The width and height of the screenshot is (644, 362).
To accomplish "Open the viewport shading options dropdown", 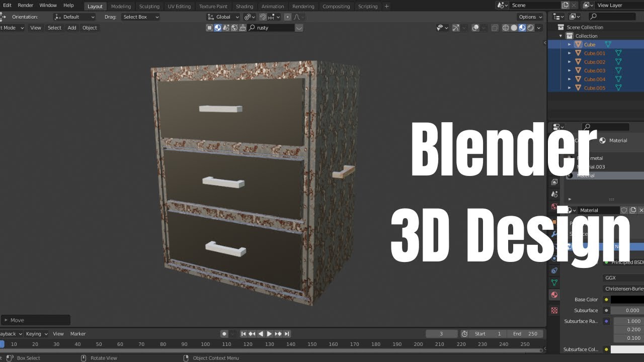I will click(538, 28).
